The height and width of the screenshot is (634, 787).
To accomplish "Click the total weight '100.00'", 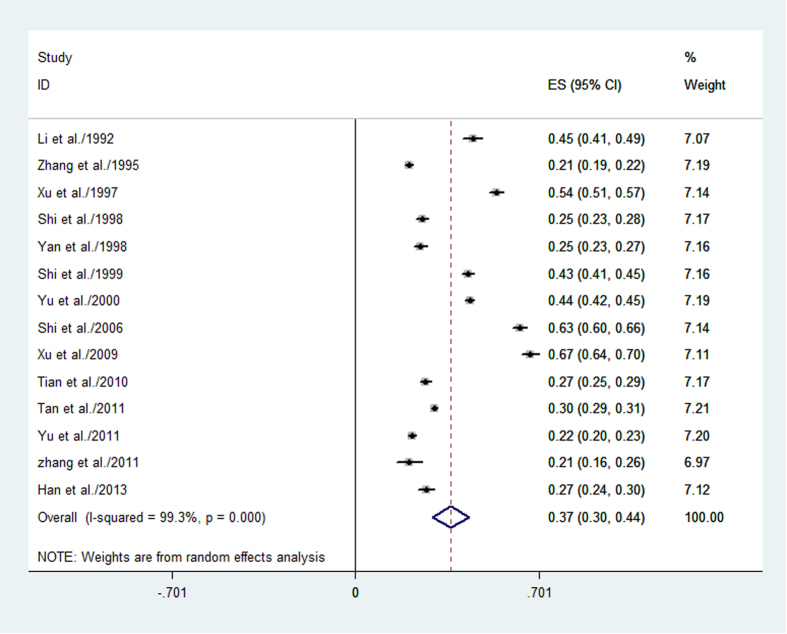I will coord(704,518).
